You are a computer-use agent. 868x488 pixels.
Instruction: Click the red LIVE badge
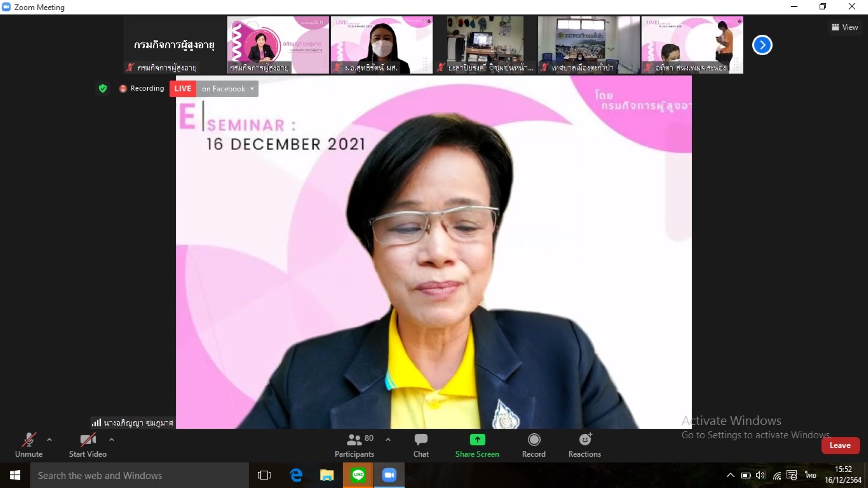183,89
